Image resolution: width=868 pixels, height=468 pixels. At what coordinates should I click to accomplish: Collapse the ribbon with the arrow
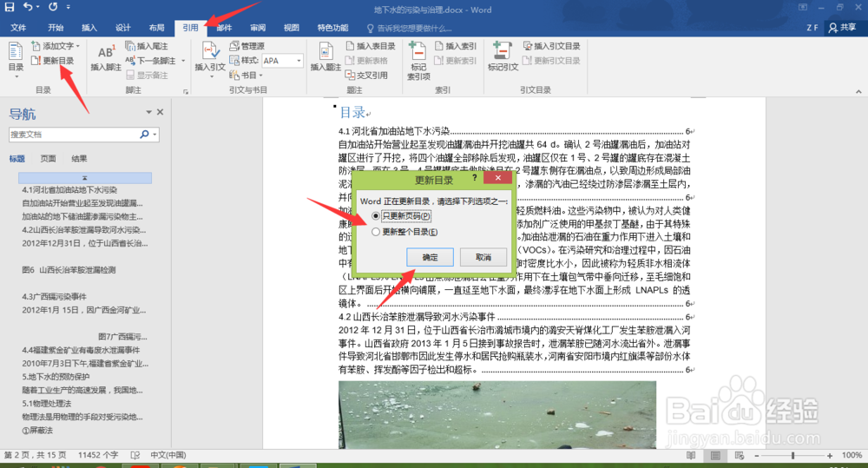(x=858, y=91)
